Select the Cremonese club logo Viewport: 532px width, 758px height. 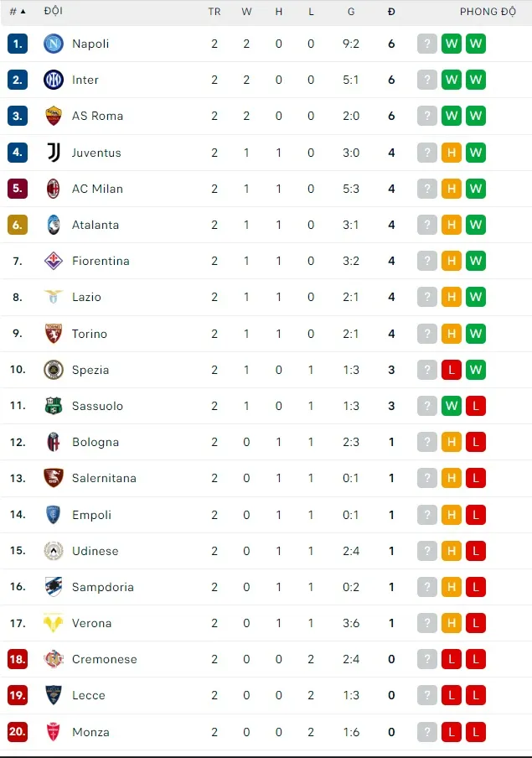click(53, 659)
